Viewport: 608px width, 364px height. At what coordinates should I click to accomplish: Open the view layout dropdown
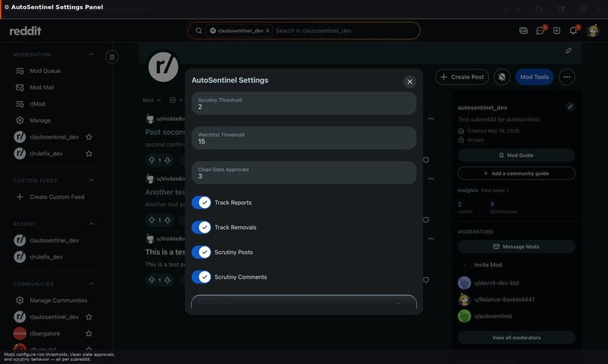(176, 100)
